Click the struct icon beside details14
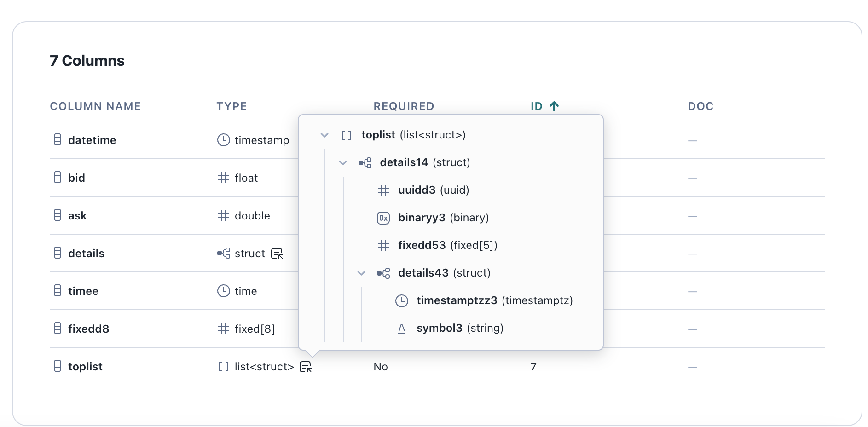 click(365, 163)
